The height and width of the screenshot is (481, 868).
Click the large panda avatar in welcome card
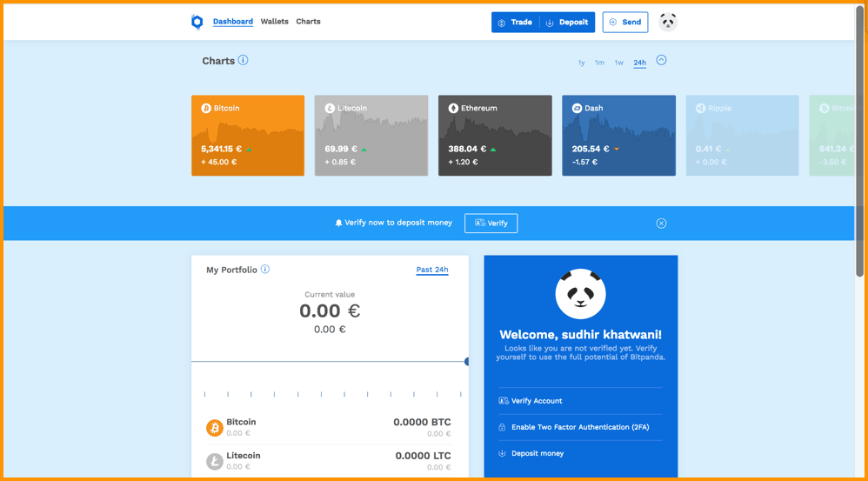581,294
